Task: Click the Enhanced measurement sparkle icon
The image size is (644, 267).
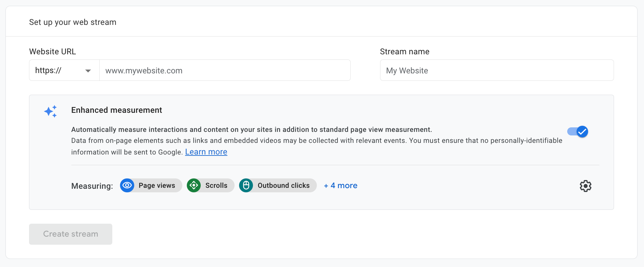Action: (51, 112)
